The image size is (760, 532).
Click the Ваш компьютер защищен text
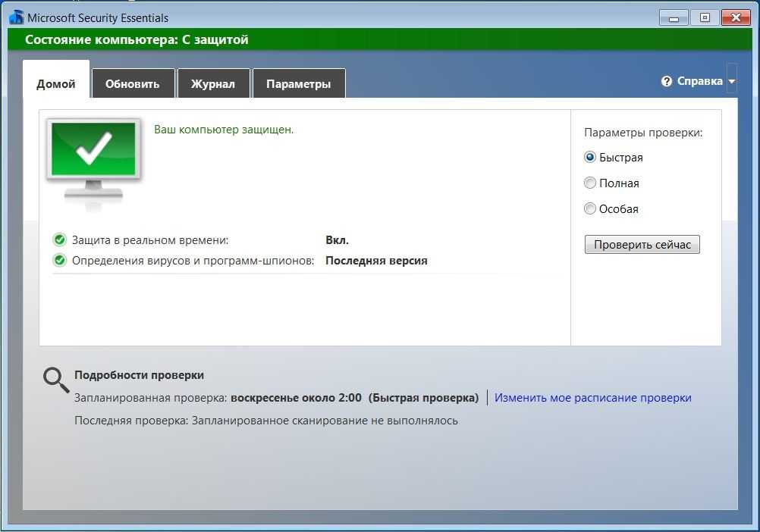click(x=224, y=130)
